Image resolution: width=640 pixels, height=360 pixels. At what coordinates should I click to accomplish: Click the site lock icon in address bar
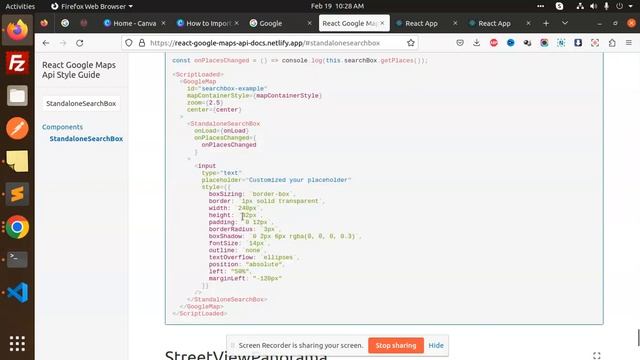(142, 43)
